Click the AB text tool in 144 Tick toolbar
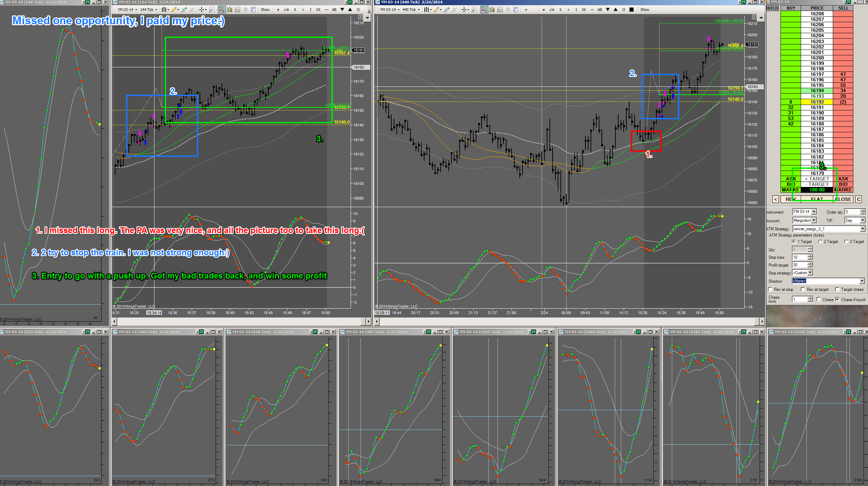This screenshot has width=868, height=486. point(334,10)
